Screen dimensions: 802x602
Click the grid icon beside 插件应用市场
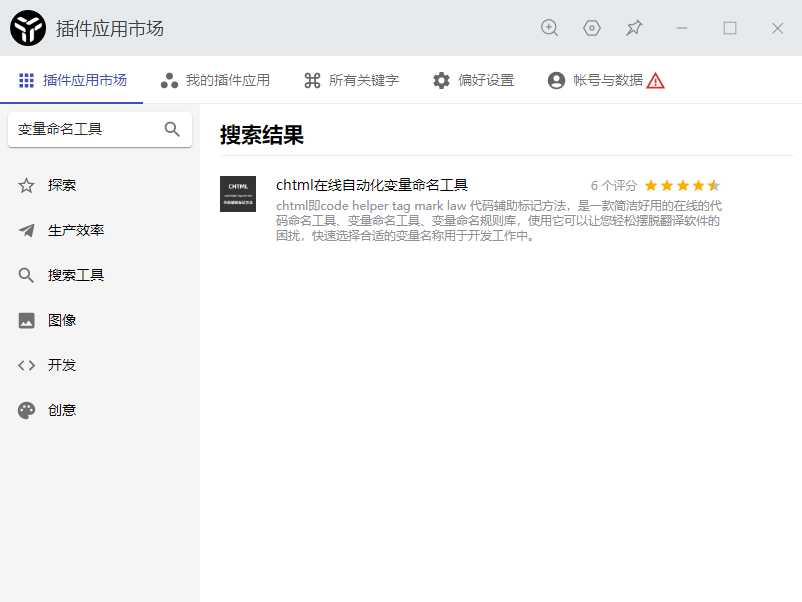(x=26, y=80)
